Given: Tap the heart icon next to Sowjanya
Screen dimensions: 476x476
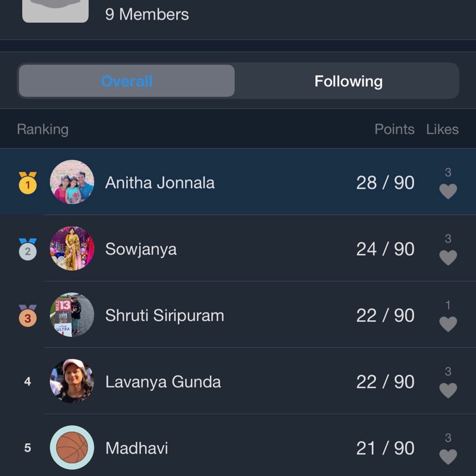Looking at the screenshot, I should 448,258.
